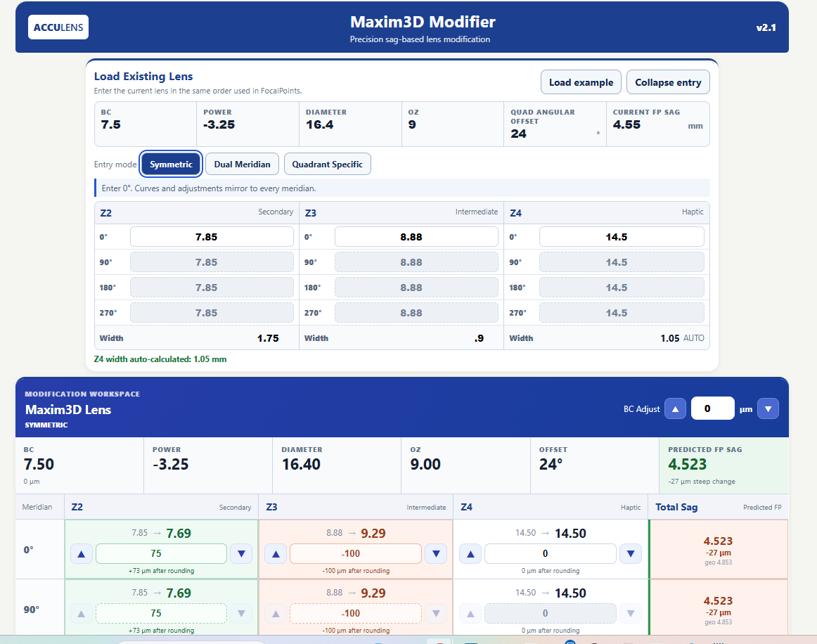Increase Z3 adjustment at 0° meridian

(276, 553)
